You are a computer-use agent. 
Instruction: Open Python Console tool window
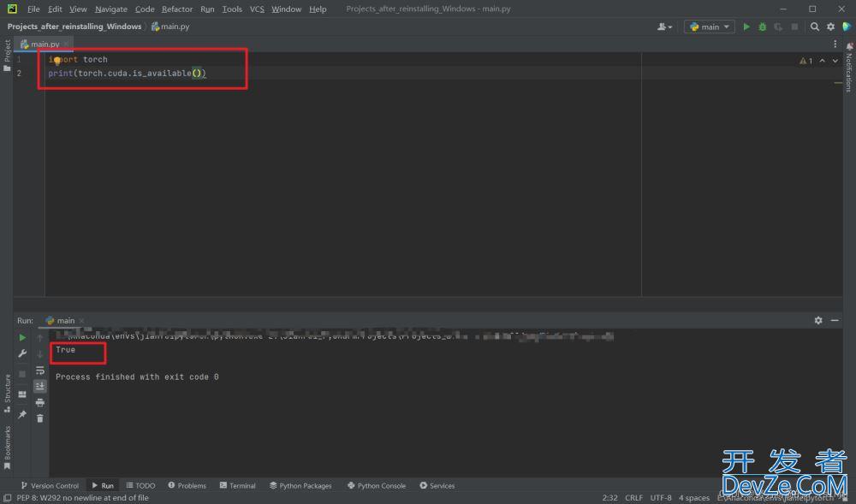pos(377,485)
